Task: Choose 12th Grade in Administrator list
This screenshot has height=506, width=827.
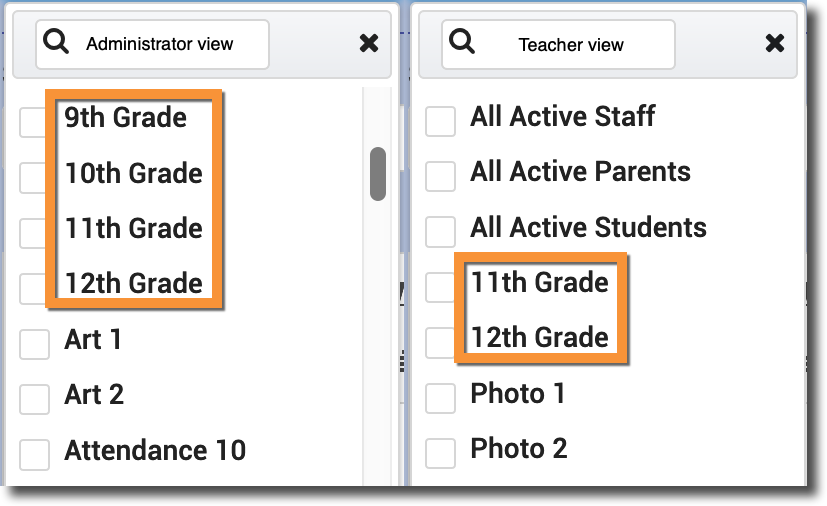Action: pos(134,283)
